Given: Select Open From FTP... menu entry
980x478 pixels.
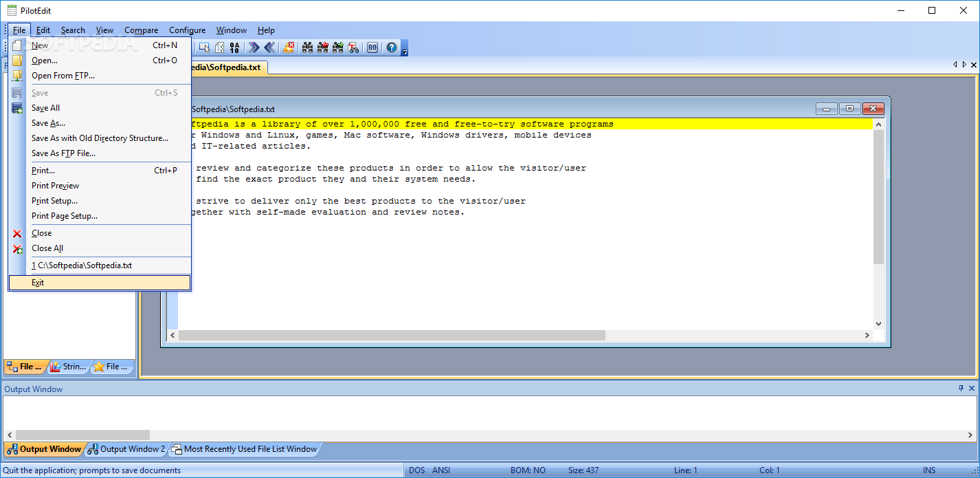Looking at the screenshot, I should (x=100, y=76).
